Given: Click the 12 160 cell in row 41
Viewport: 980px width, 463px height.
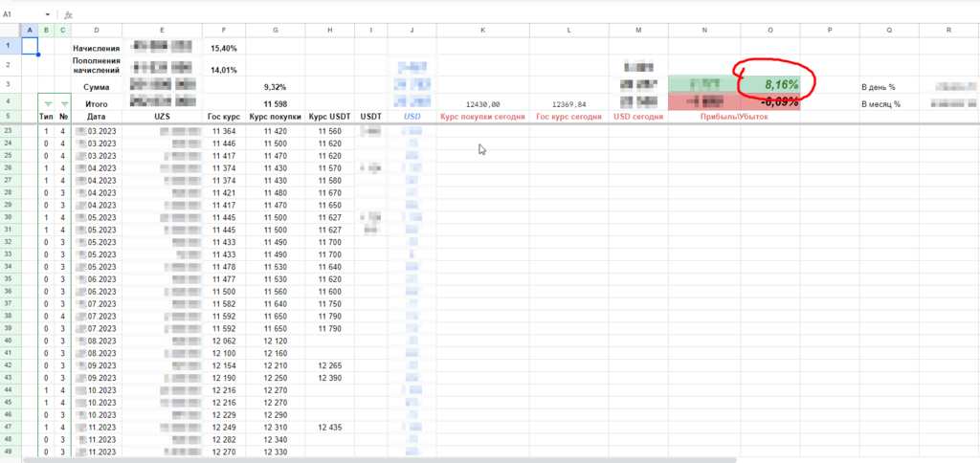Looking at the screenshot, I should pyautogui.click(x=276, y=354).
